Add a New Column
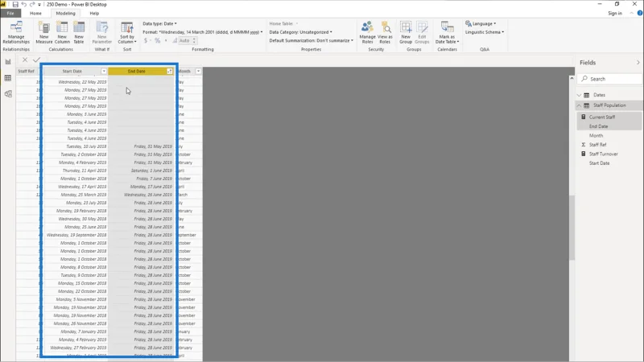This screenshot has width=644, height=362. (x=62, y=32)
